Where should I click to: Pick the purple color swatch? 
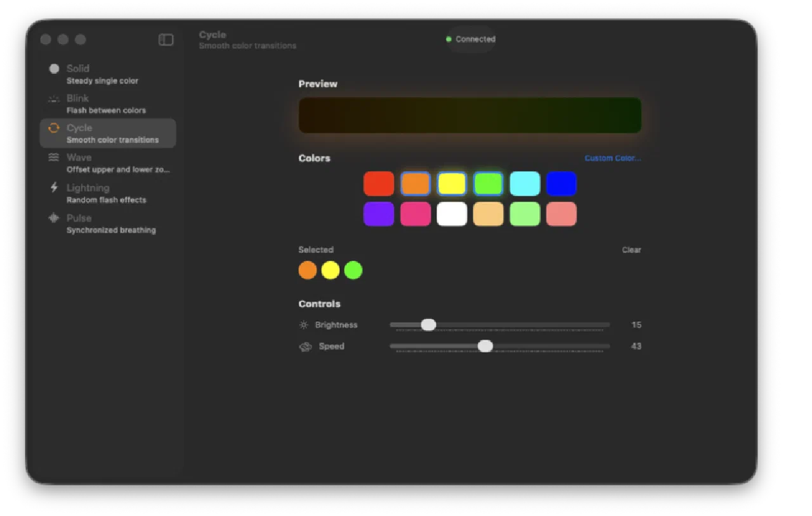coord(379,214)
